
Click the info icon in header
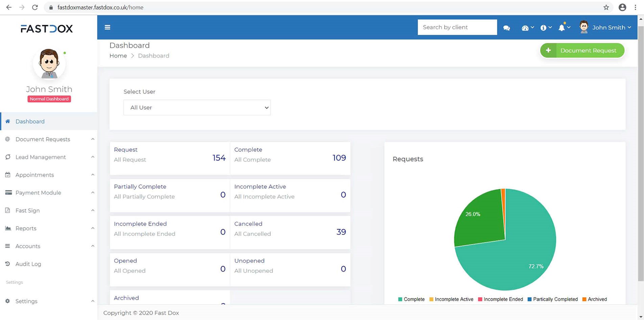pos(545,28)
